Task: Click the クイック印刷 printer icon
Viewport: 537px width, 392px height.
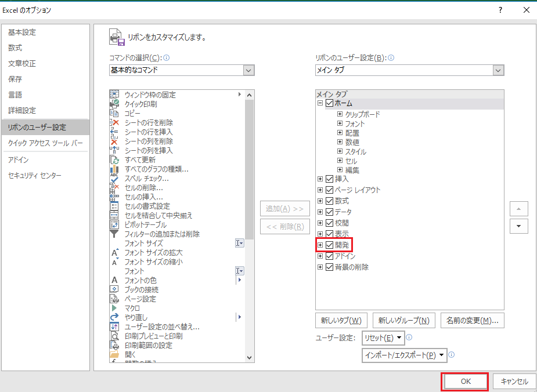Action: (114, 104)
